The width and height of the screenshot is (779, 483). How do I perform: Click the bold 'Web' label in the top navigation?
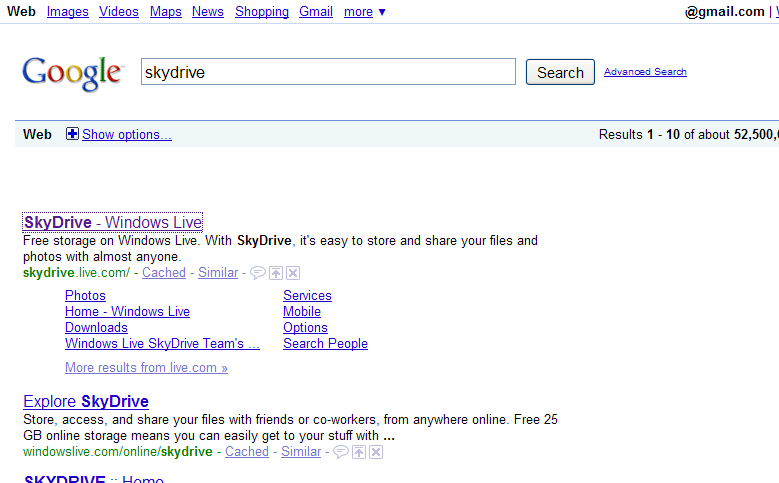tap(21, 11)
